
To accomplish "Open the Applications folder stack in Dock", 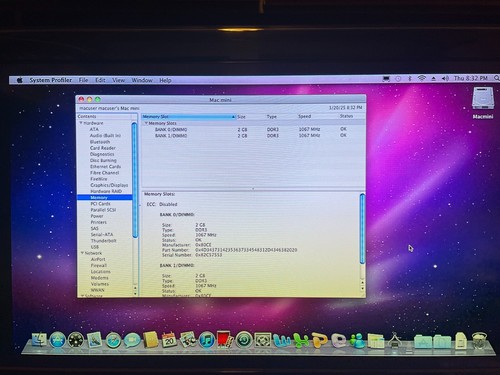I will tap(423, 342).
